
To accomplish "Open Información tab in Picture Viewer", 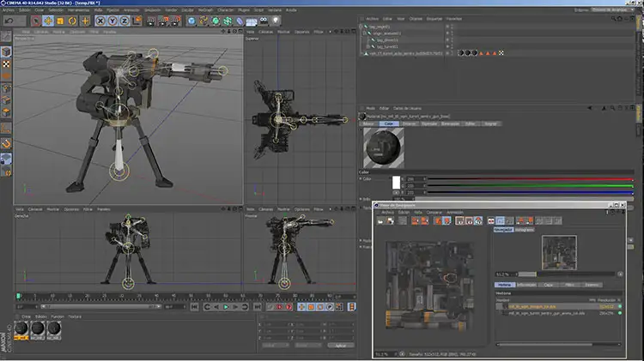I will (526, 285).
